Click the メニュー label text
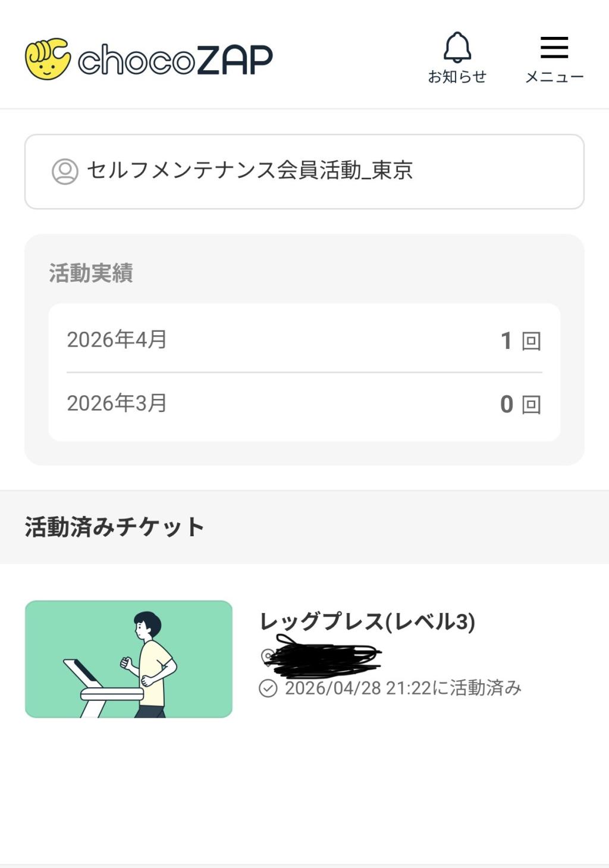The image size is (609, 868). tap(554, 77)
